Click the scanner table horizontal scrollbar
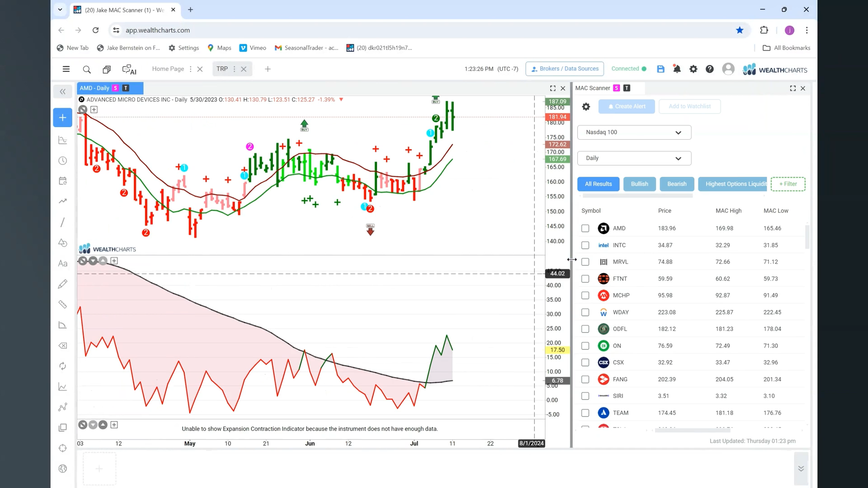 pyautogui.click(x=692, y=430)
